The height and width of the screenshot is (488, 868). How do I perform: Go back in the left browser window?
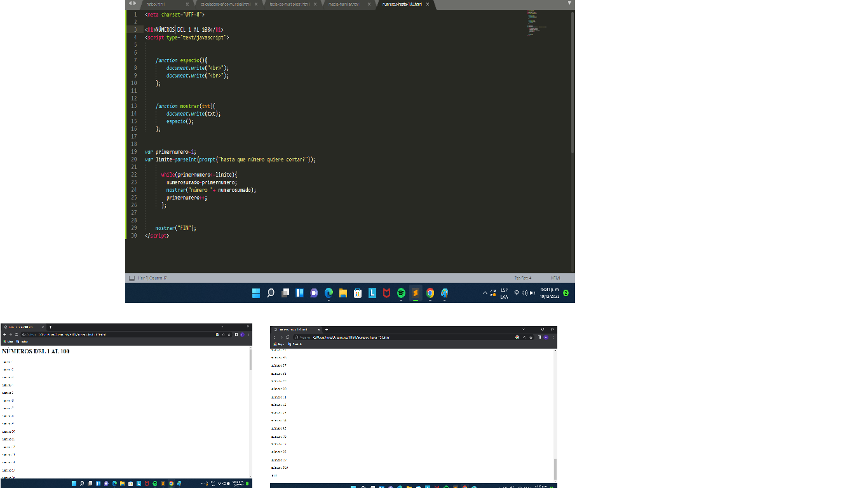click(4, 334)
